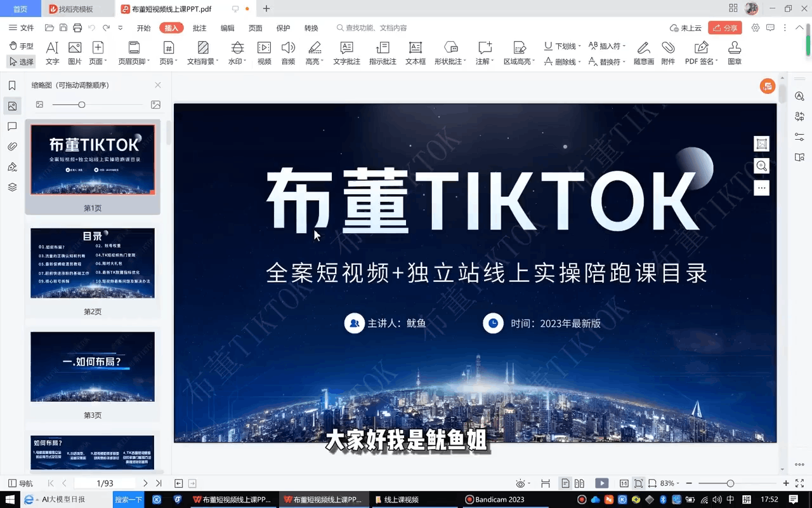The width and height of the screenshot is (812, 508).
Task: Select the page 2 目录 thumbnail
Action: 93,263
